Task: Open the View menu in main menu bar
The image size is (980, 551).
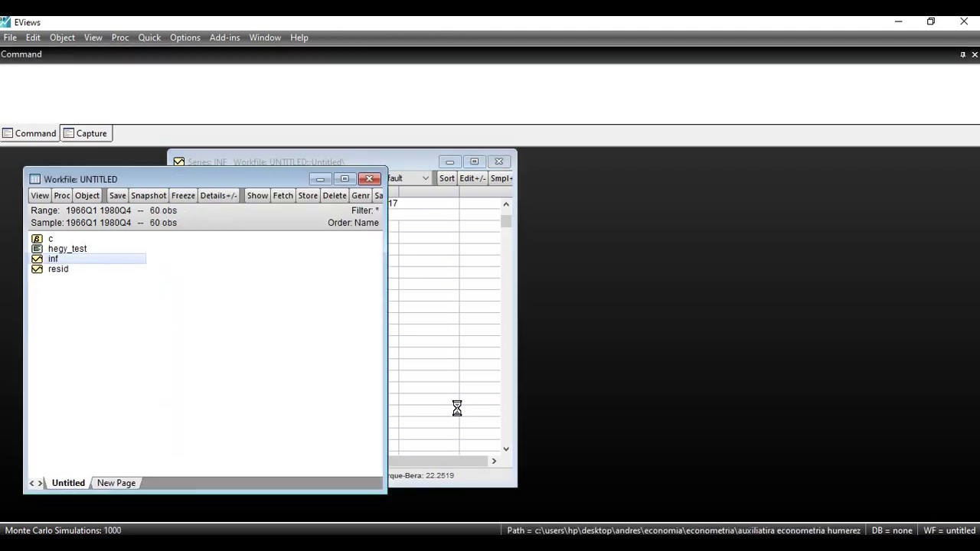Action: pyautogui.click(x=93, y=37)
